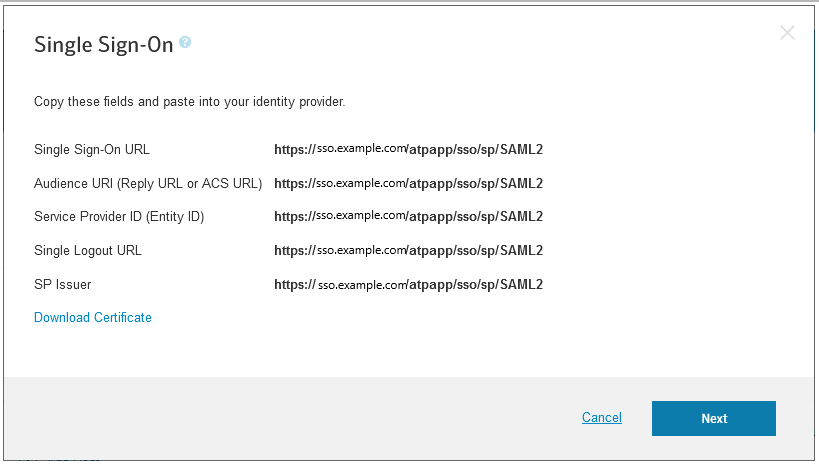Click the "SP Issuer" field label
The height and width of the screenshot is (466, 819).
(63, 285)
